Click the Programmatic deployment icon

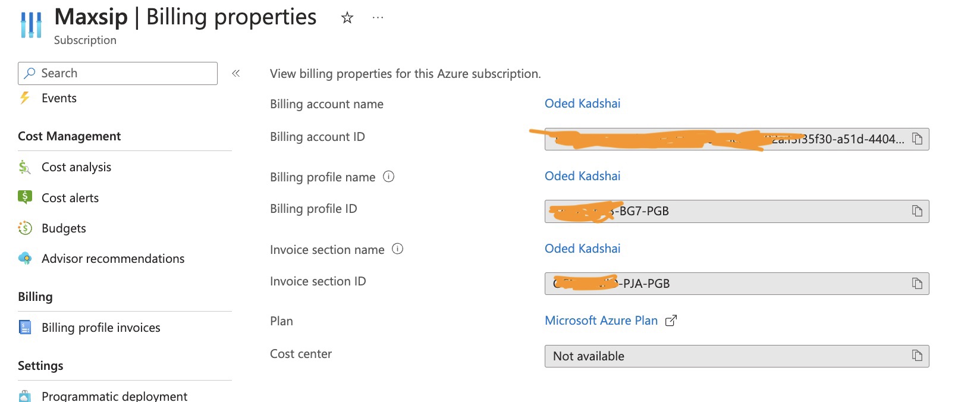pos(25,396)
